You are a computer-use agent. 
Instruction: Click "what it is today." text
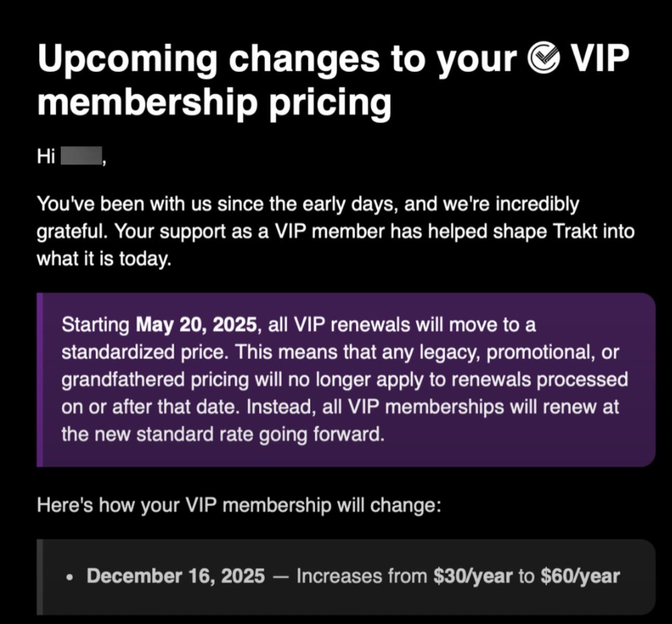pos(104,259)
